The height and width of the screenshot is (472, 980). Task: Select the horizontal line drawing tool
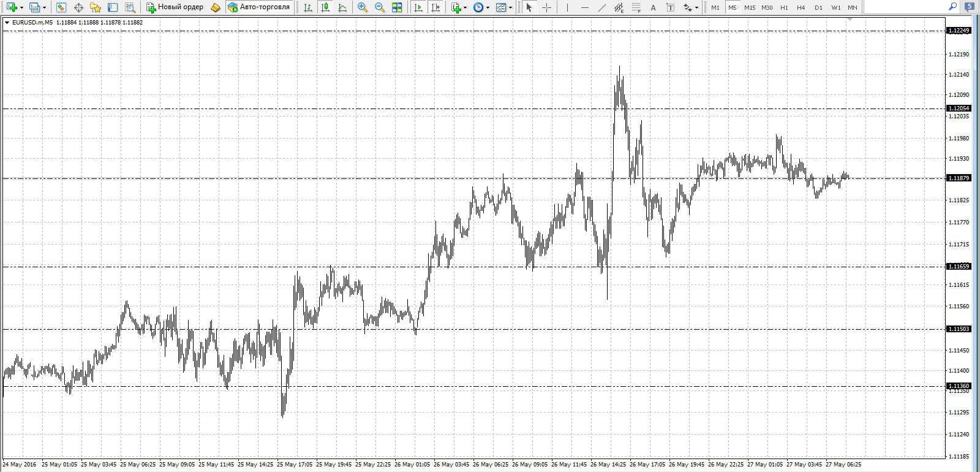584,7
